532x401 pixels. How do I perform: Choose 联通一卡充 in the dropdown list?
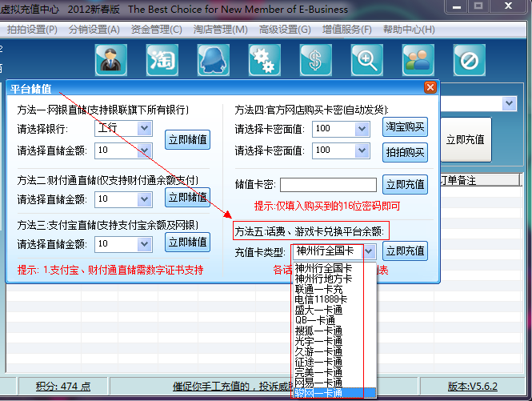point(319,289)
